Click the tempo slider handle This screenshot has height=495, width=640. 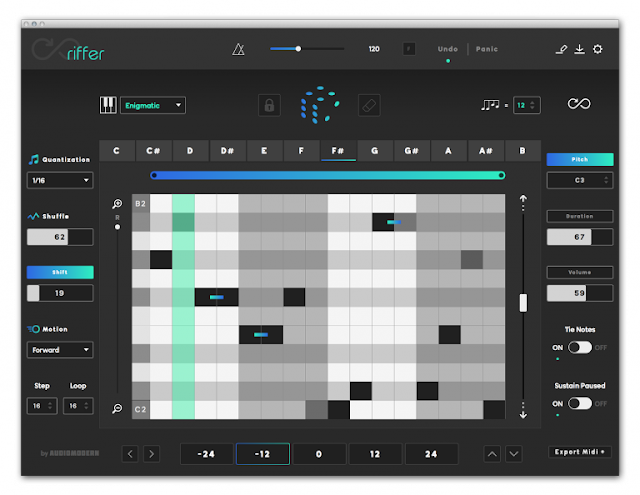click(298, 49)
